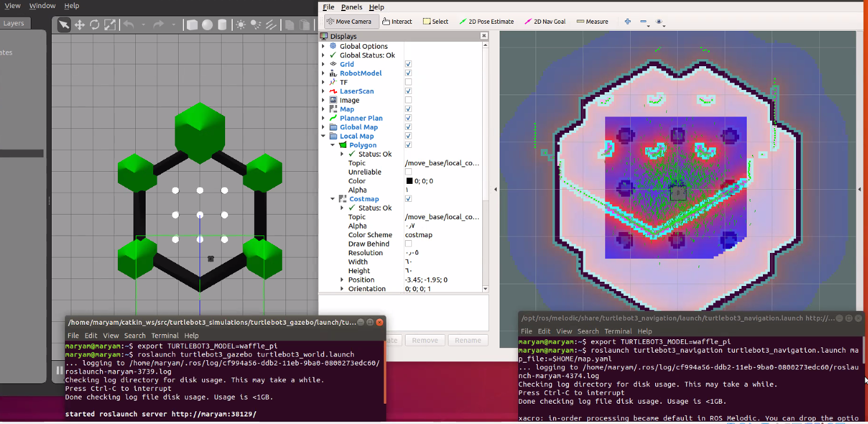The width and height of the screenshot is (868, 424).
Task: Activate Gazebo translate mode tool
Action: click(79, 24)
